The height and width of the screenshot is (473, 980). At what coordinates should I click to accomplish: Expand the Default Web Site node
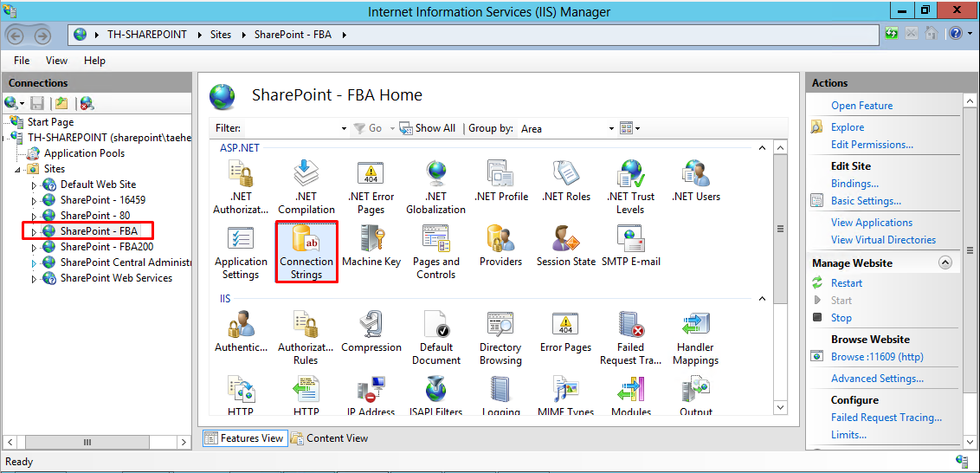click(34, 185)
